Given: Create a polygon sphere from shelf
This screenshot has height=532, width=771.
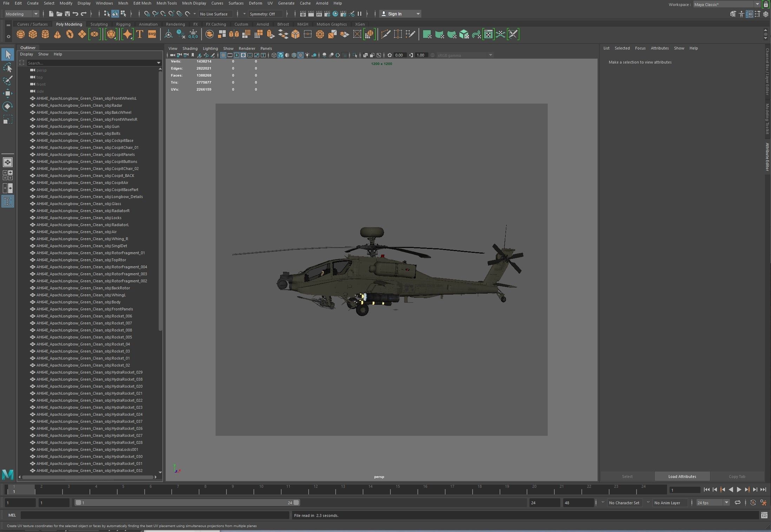Looking at the screenshot, I should tap(21, 34).
